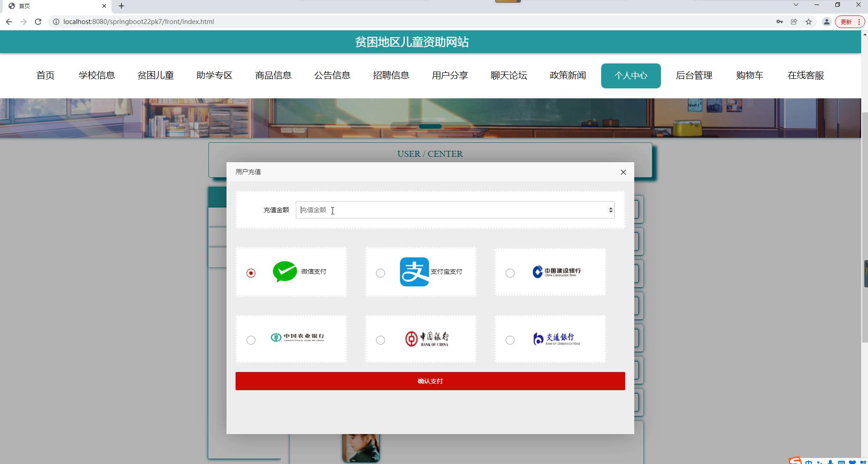Open the 购物车 menu item
868x464 pixels.
click(x=750, y=76)
